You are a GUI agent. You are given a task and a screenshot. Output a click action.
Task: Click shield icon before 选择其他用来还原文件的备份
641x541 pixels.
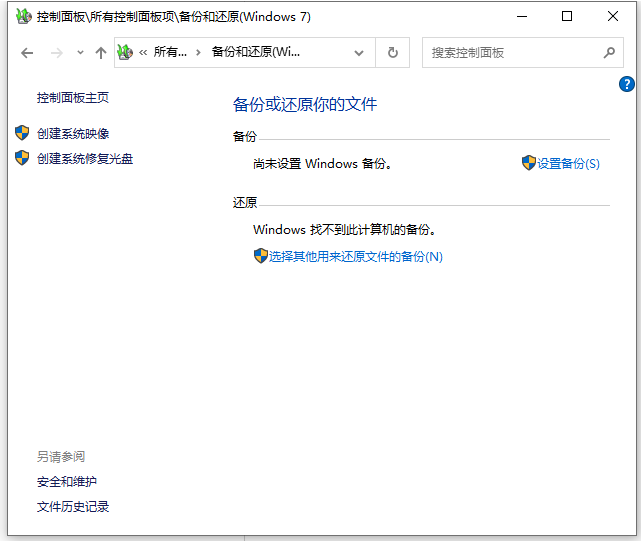[260, 256]
